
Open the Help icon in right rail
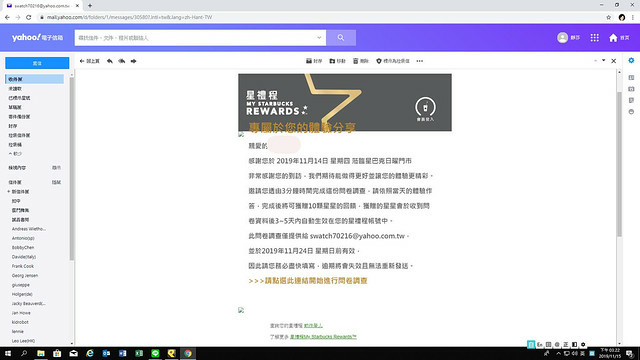pyautogui.click(x=631, y=112)
